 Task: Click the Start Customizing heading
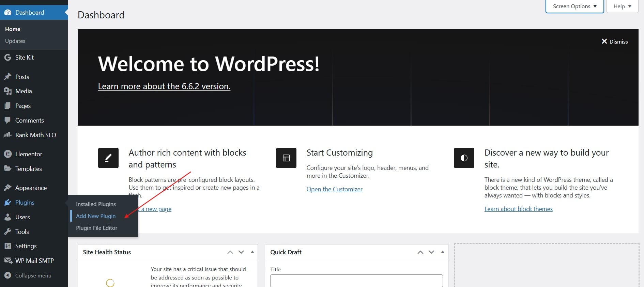[340, 153]
